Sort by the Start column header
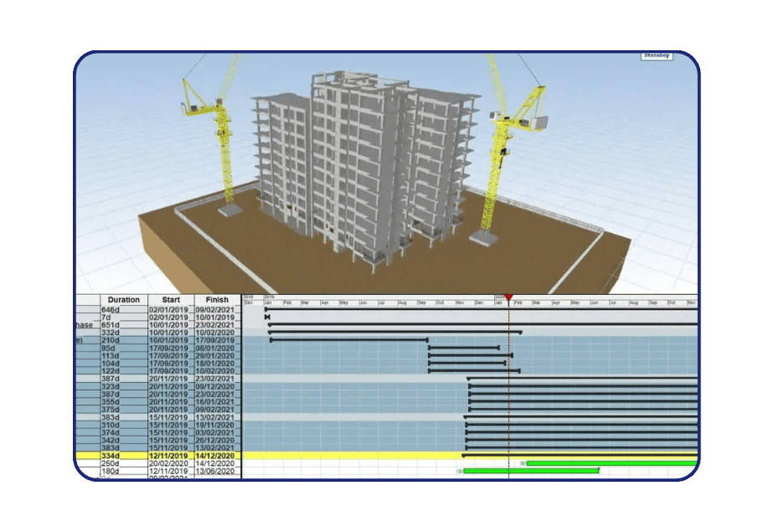Image resolution: width=774 pixels, height=532 pixels. tap(171, 299)
